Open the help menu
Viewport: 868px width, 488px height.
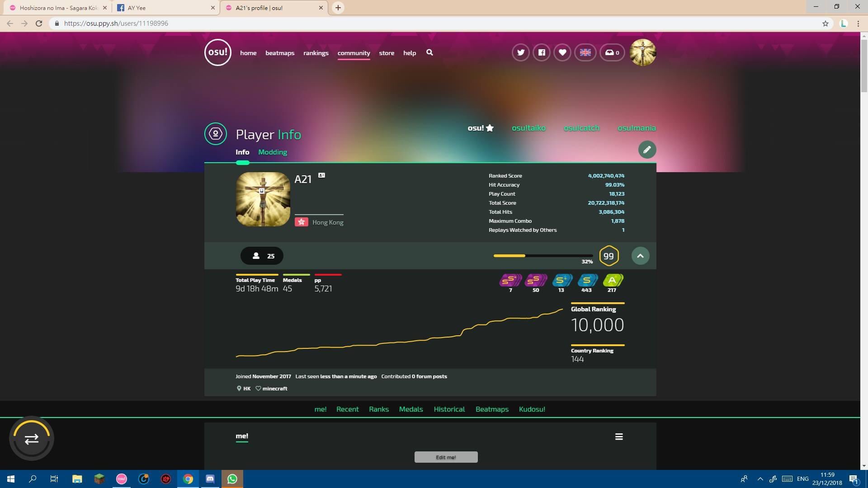[x=410, y=53]
